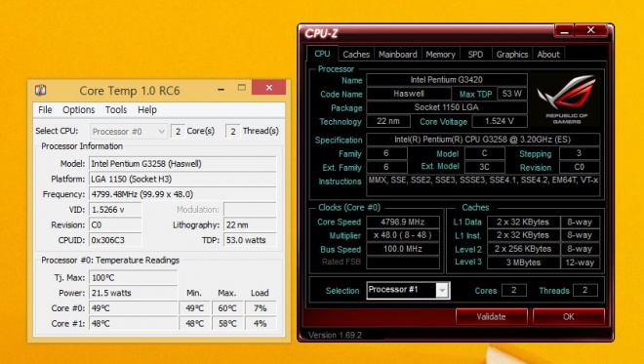Minimize the Core Temp window

pyautogui.click(x=221, y=89)
